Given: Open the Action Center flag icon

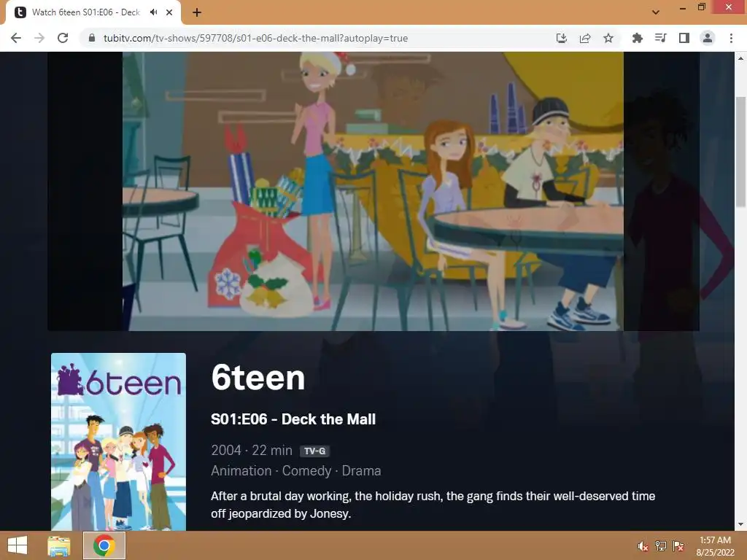Looking at the screenshot, I should click(678, 546).
